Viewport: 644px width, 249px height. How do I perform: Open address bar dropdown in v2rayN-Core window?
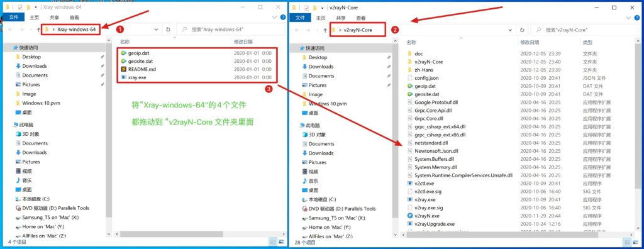click(x=511, y=30)
